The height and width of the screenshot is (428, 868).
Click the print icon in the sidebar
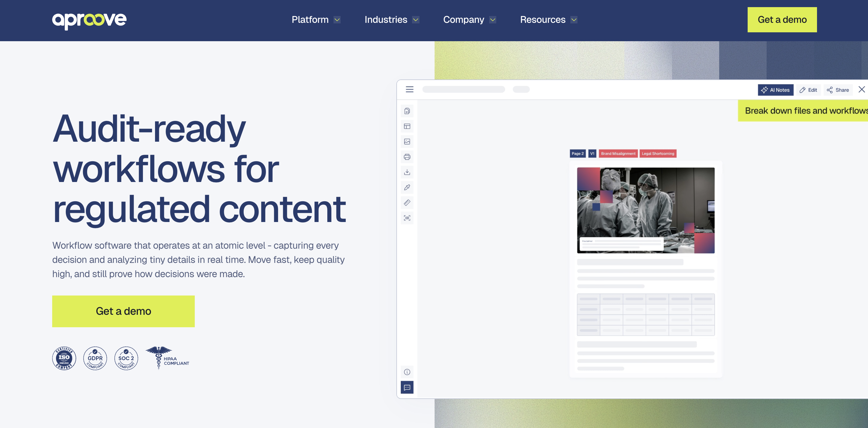[x=407, y=157]
